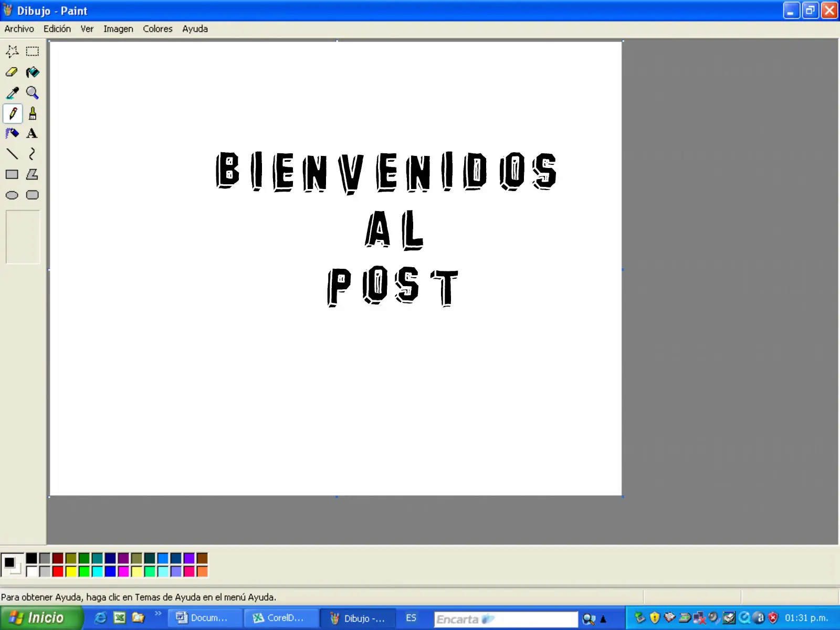Pick the black palette color
Image resolution: width=840 pixels, height=630 pixels.
point(31,558)
